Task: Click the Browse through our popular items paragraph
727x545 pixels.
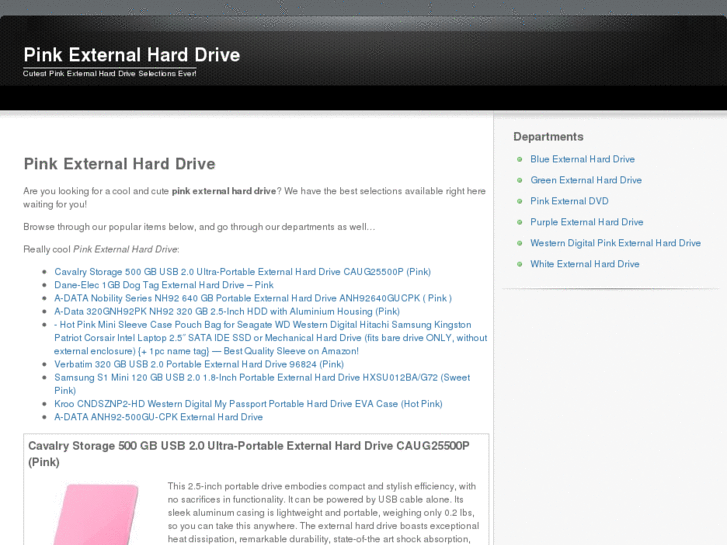Action: pos(199,227)
